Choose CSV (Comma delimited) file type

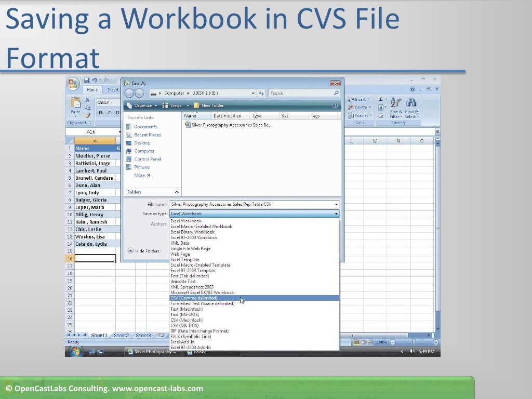pyautogui.click(x=254, y=298)
